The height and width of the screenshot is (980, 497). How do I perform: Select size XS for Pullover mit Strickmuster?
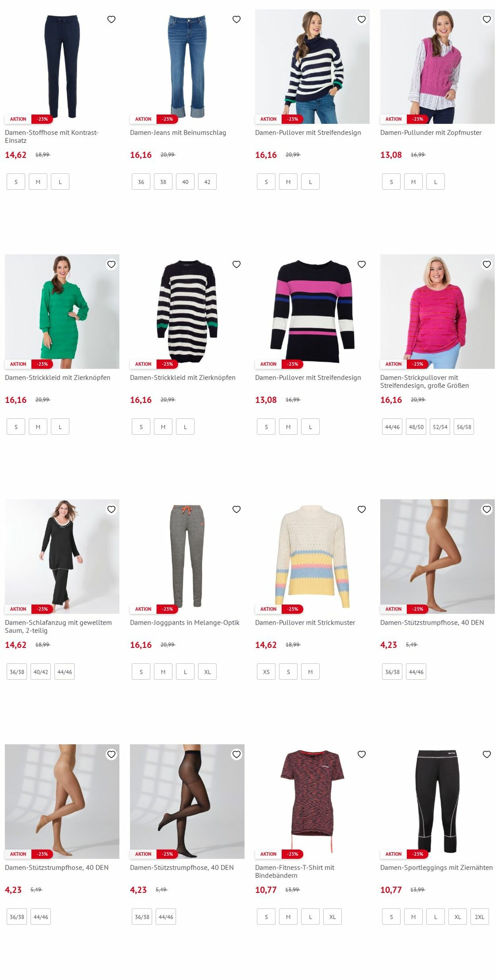coord(266,672)
